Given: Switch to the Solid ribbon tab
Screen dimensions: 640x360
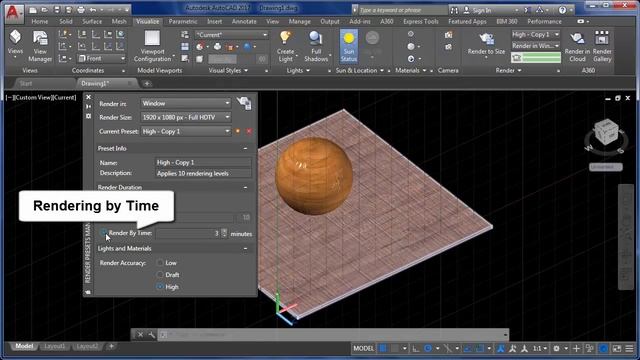Looking at the screenshot, I should point(66,21).
